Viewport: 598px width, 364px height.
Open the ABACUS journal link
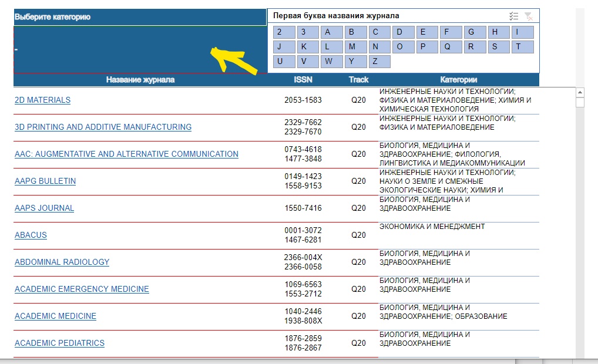31,235
